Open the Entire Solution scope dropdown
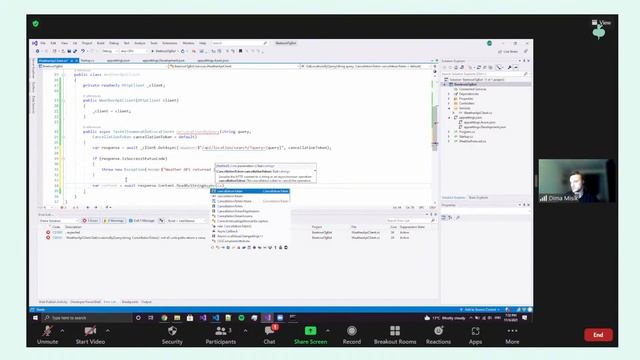The height and width of the screenshot is (360, 640). (x=58, y=220)
